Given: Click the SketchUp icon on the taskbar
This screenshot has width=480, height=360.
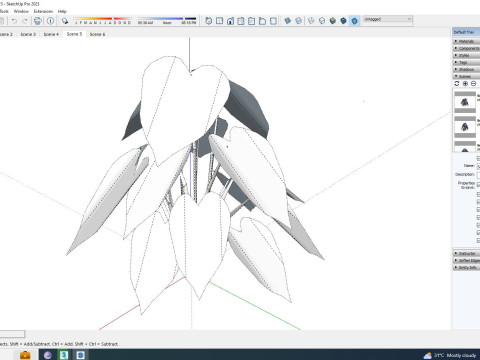Looking at the screenshot, I should click(80, 355).
